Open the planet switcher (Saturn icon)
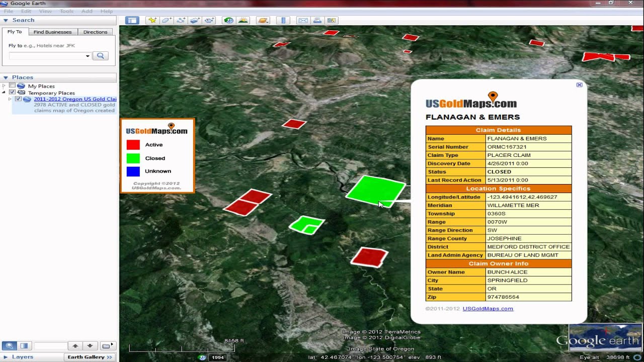644x362 pixels. tap(263, 21)
